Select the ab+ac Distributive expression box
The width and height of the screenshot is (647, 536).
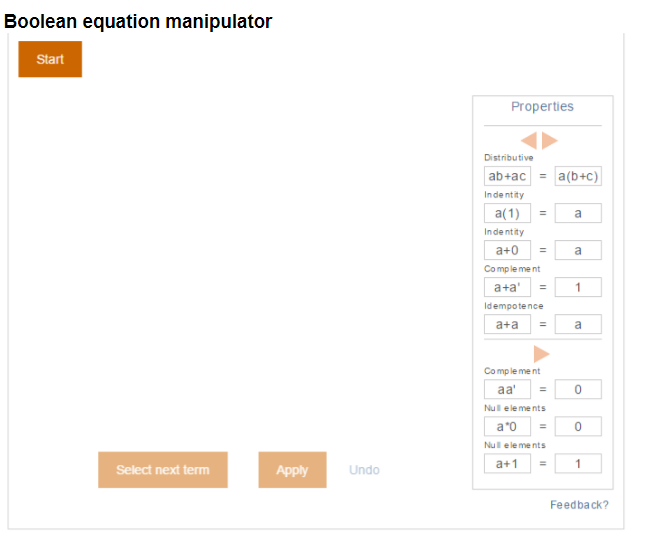(x=507, y=176)
